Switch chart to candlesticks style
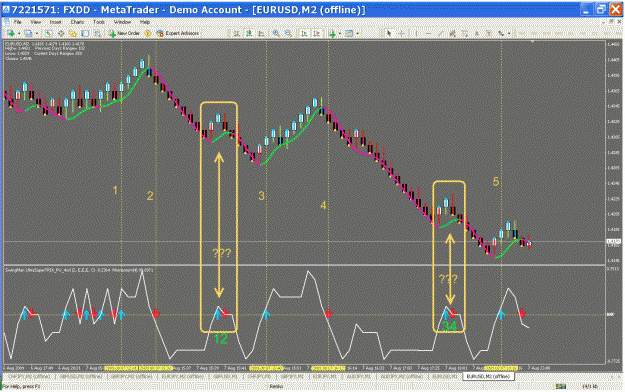 pyautogui.click(x=249, y=33)
